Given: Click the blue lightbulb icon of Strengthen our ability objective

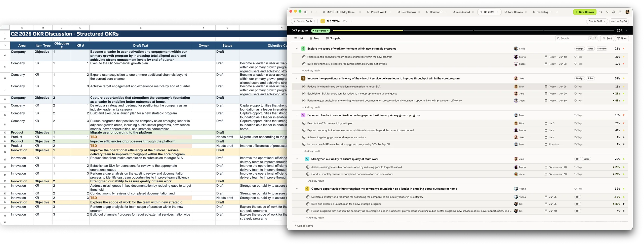Looking at the screenshot, I should 307,159.
